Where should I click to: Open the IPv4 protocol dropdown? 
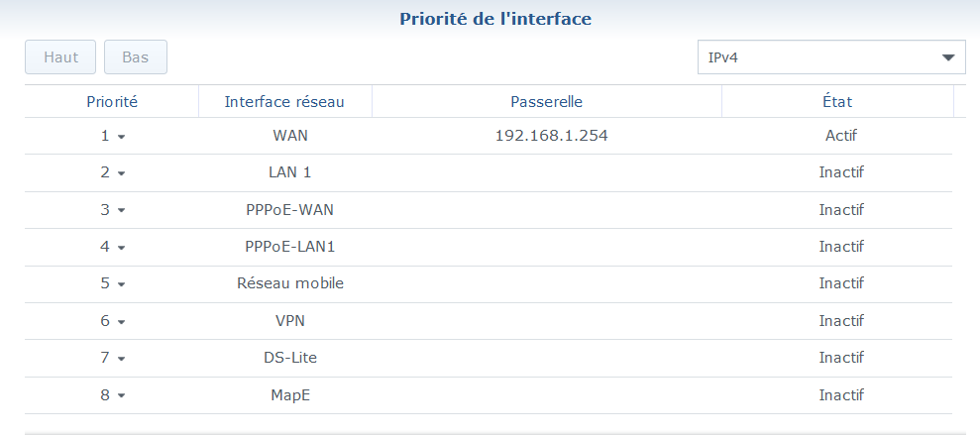click(830, 57)
